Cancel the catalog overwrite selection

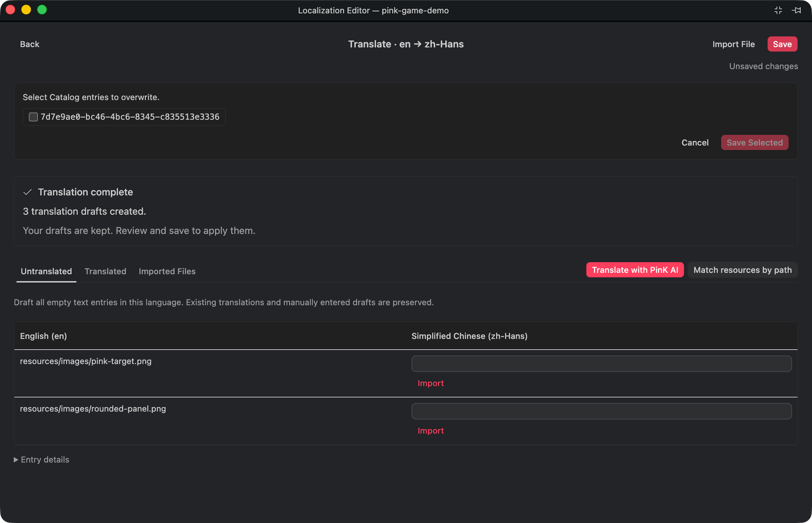coord(695,143)
